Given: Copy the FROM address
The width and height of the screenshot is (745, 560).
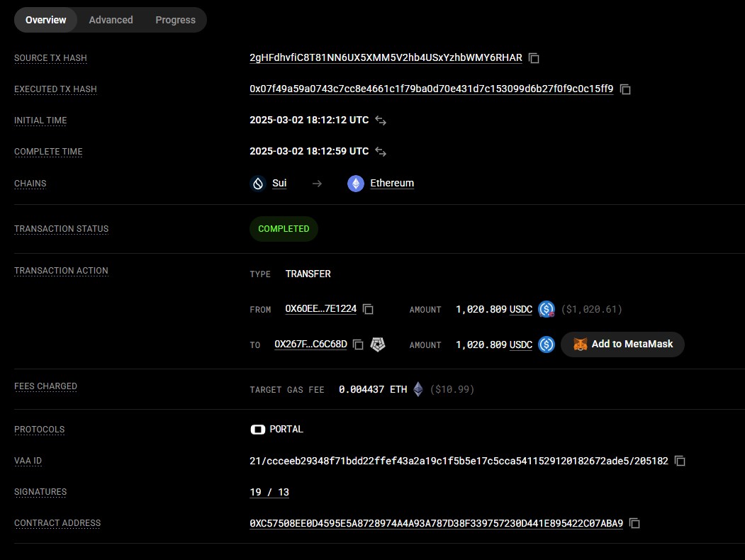Looking at the screenshot, I should [368, 309].
